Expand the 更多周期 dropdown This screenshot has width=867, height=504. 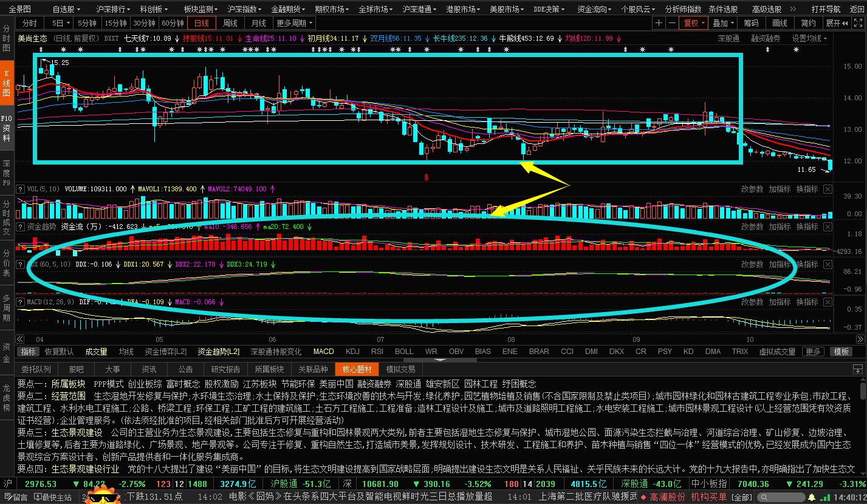coord(295,23)
